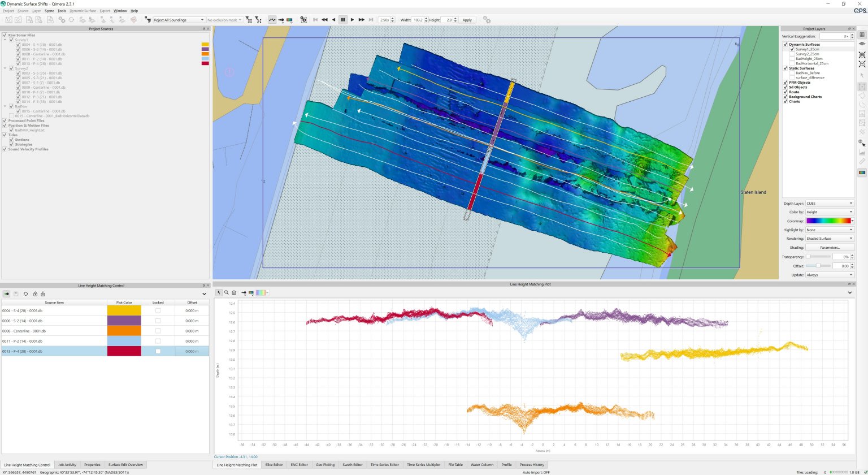This screenshot has height=475, width=868.
Task: Click the first padlock icon in Height Matching Control
Action: [x=35, y=294]
